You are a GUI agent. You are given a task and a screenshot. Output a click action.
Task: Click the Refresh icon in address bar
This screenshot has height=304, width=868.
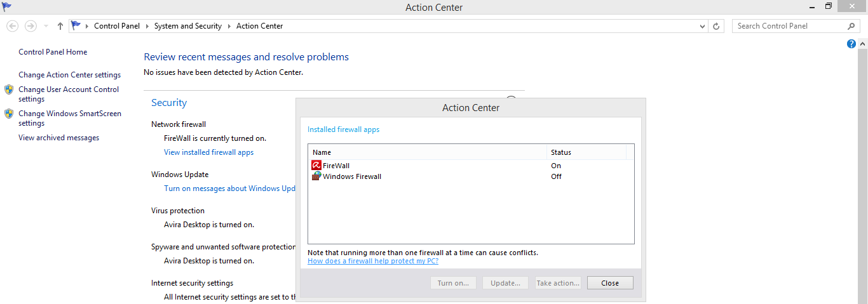click(717, 26)
